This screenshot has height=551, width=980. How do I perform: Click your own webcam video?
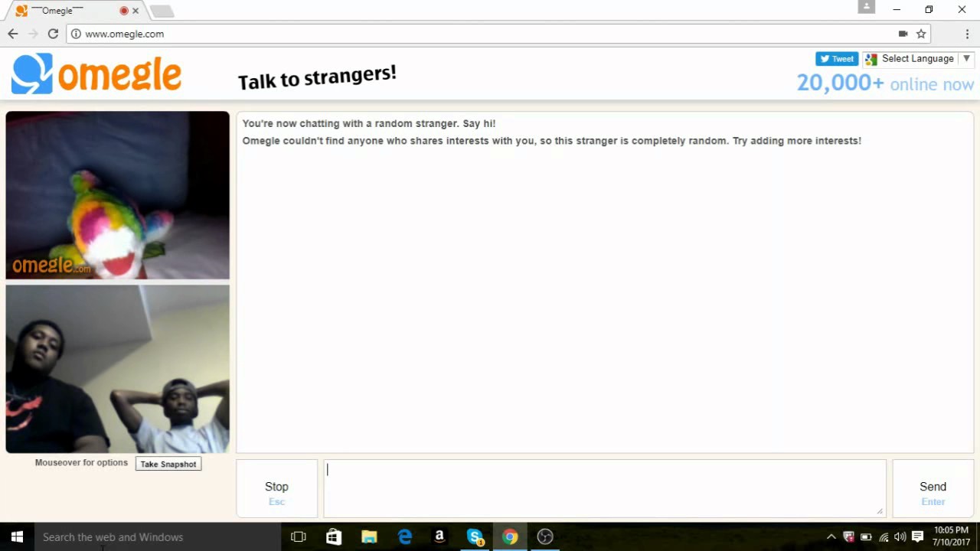click(x=117, y=369)
